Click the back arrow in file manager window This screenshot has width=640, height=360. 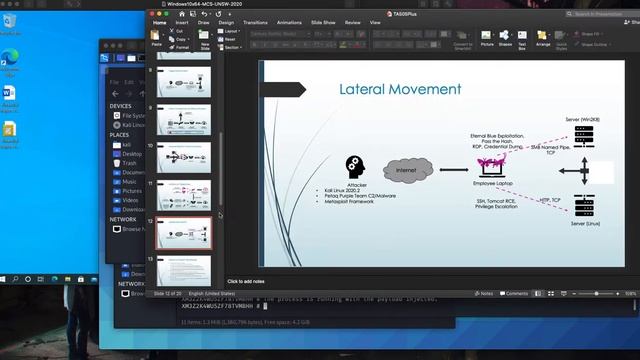coord(115,94)
